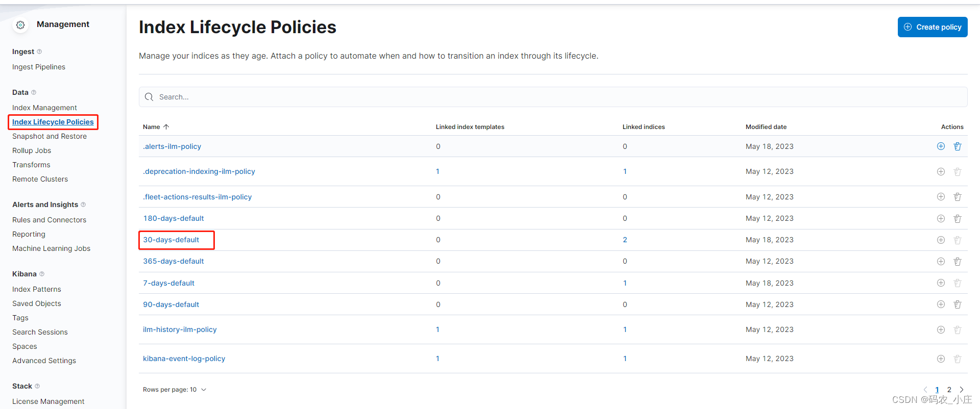
Task: Click the plus icon for .deprecation-indexing-ilm-policy
Action: click(941, 171)
